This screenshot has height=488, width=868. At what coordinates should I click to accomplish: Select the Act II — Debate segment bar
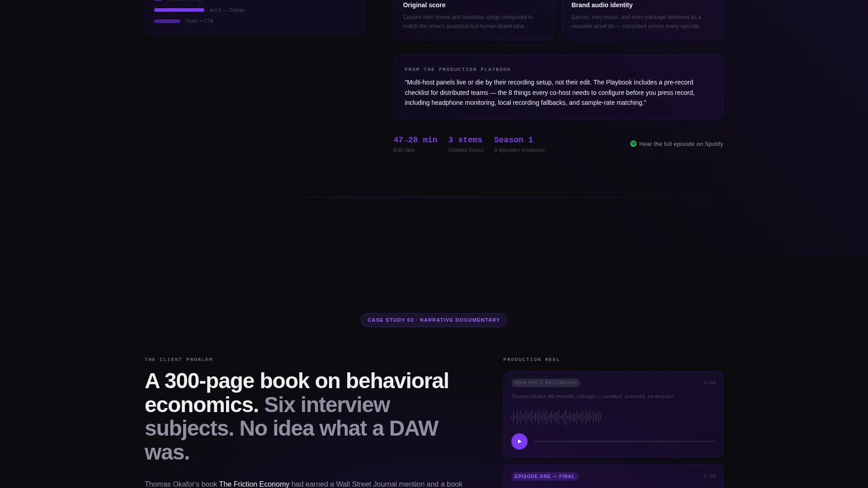(x=179, y=10)
